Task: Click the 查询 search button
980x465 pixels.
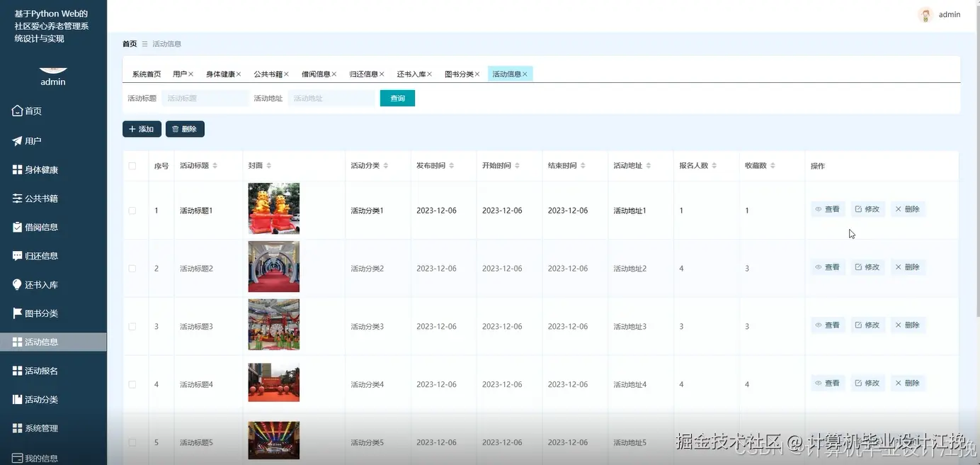Action: [x=397, y=99]
